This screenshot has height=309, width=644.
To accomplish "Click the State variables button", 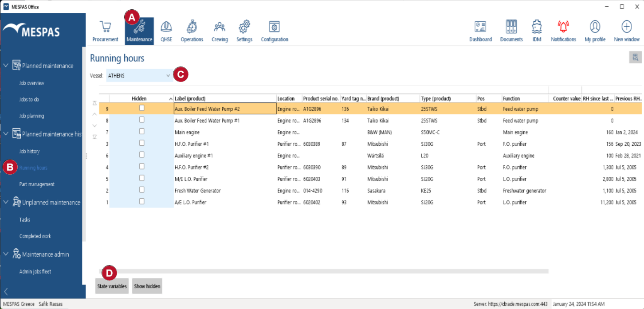I will click(112, 286).
